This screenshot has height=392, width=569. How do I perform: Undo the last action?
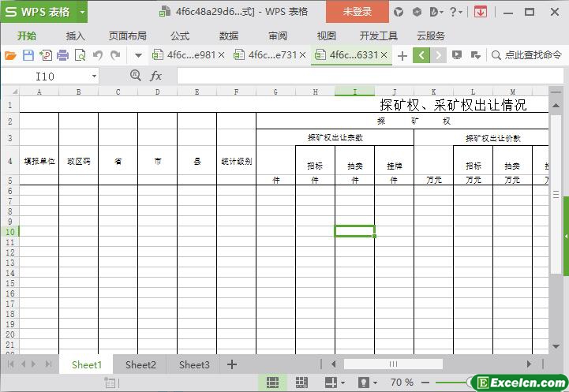pos(98,55)
